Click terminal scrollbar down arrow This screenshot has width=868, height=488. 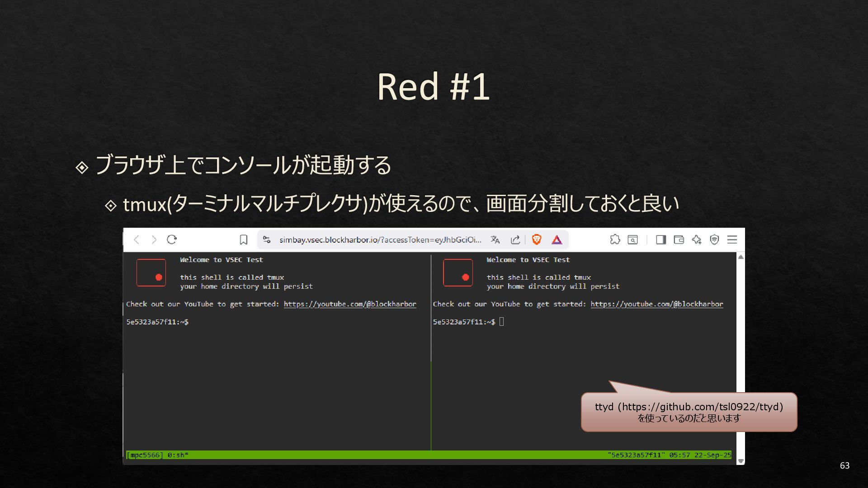click(x=741, y=461)
